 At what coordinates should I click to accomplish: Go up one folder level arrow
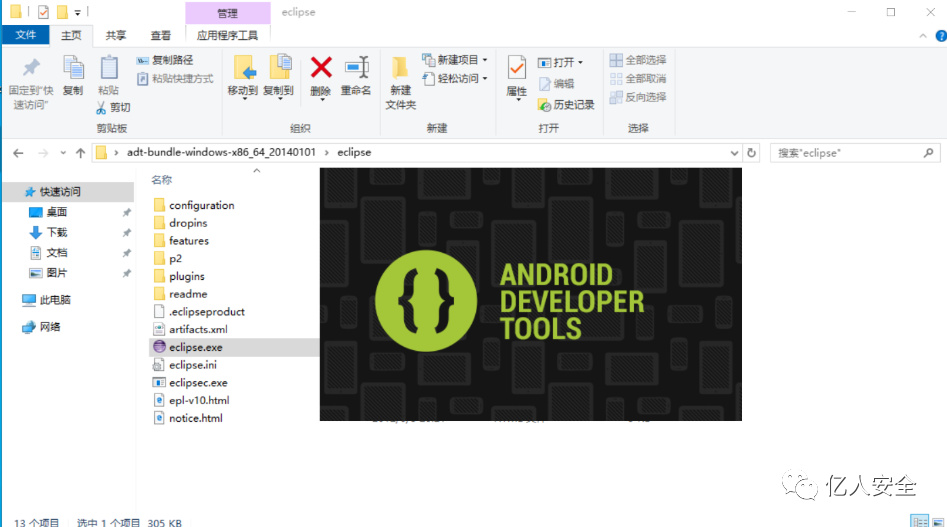click(80, 153)
